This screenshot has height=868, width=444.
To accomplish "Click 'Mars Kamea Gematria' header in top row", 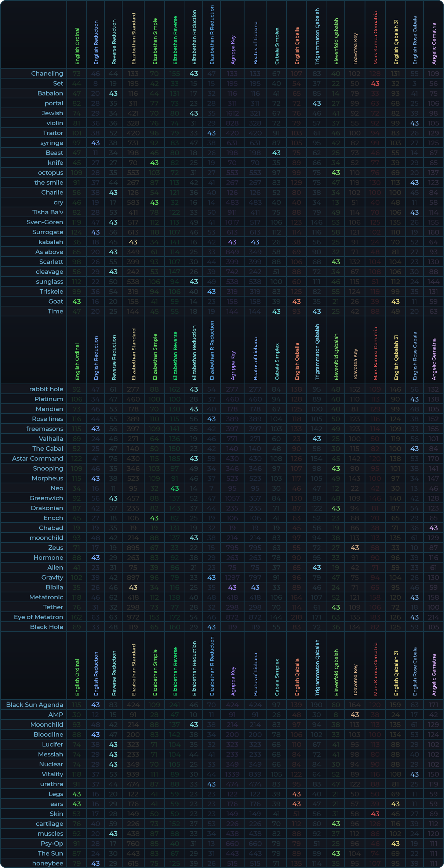I will [375, 38].
